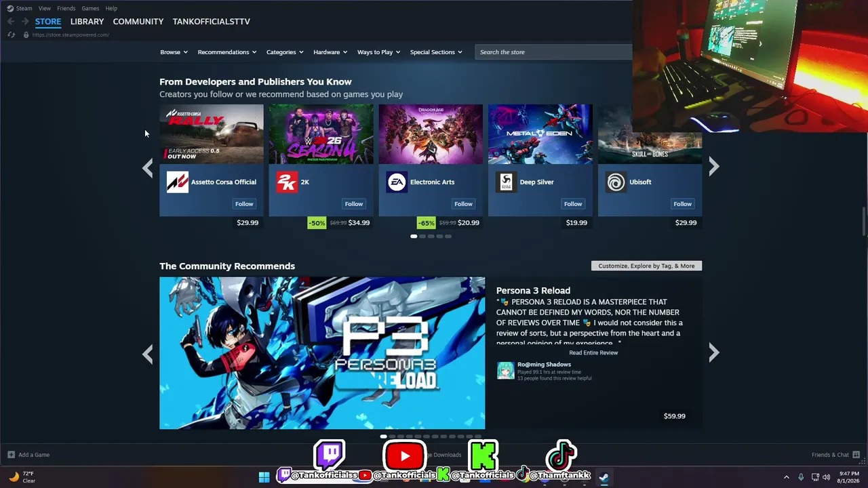Click the Add a Game plus icon
The height and width of the screenshot is (488, 868).
click(x=11, y=455)
